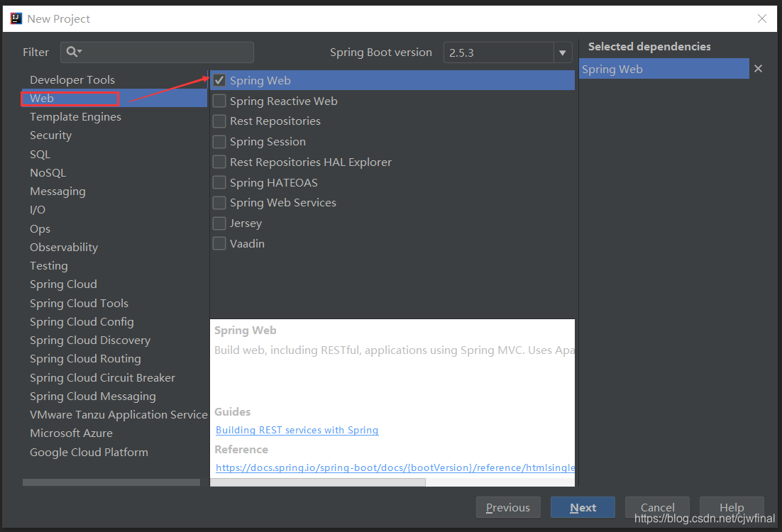Screen dimensions: 782x532
Task: Check the Spring HATEOAS option
Action: click(x=219, y=182)
